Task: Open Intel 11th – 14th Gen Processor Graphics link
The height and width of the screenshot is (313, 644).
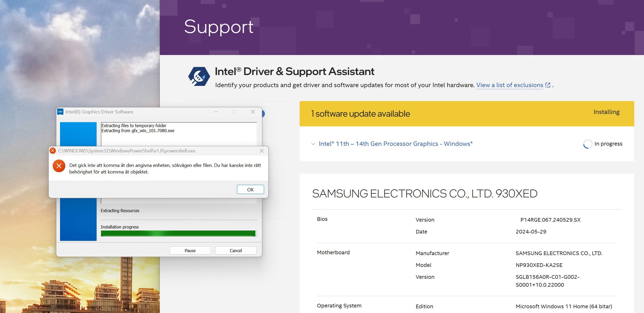Action: click(395, 144)
